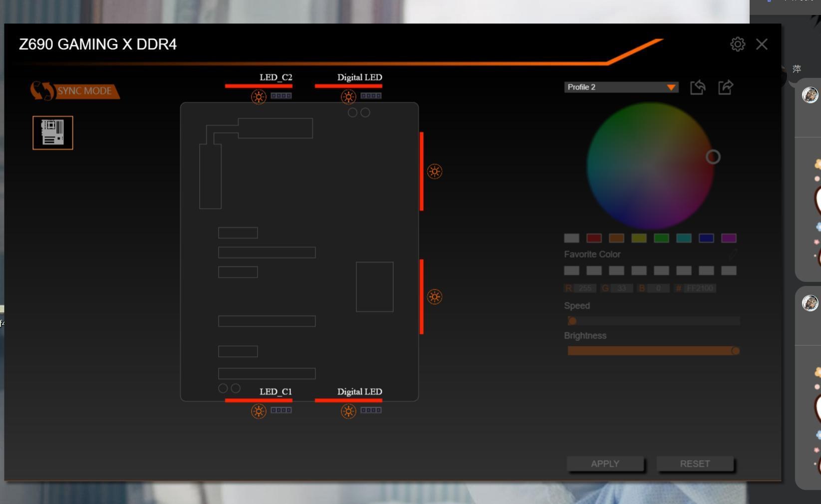Click the lower right-side LED zone sun icon
Screen dimensions: 821x504
point(435,297)
